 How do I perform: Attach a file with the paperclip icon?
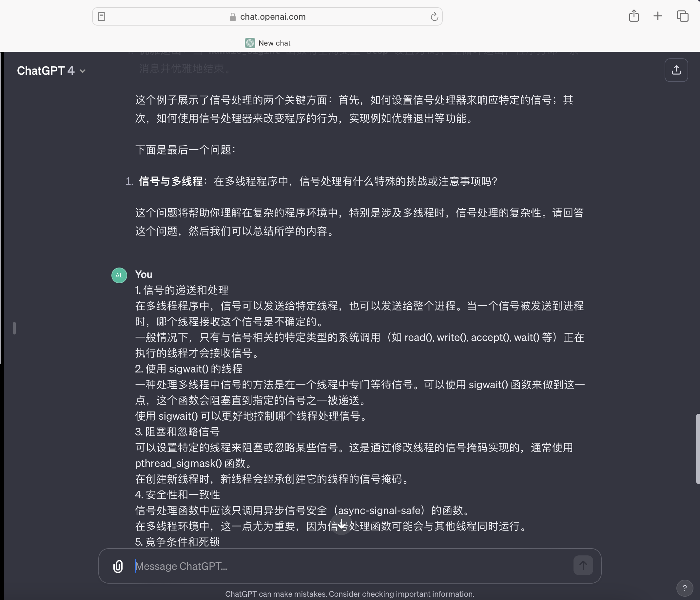click(118, 566)
